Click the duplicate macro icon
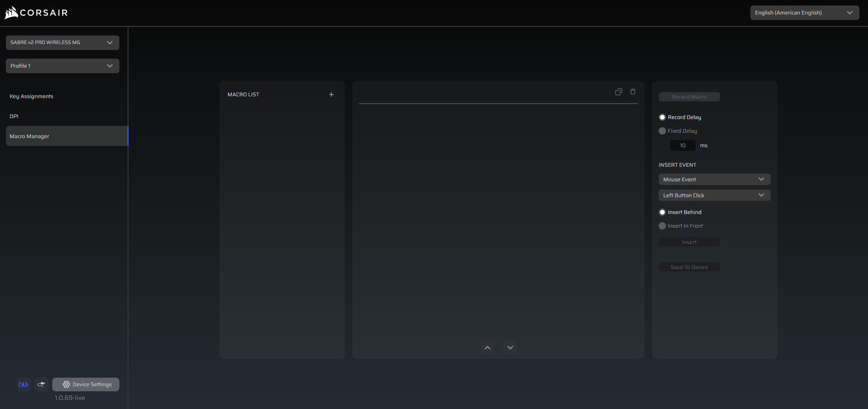Image resolution: width=868 pixels, height=409 pixels. coord(618,92)
